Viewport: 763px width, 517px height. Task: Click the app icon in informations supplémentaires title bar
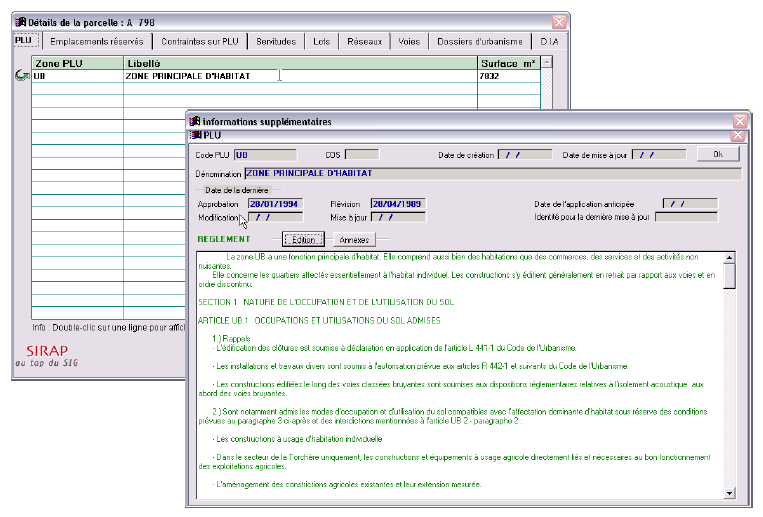tap(195, 121)
